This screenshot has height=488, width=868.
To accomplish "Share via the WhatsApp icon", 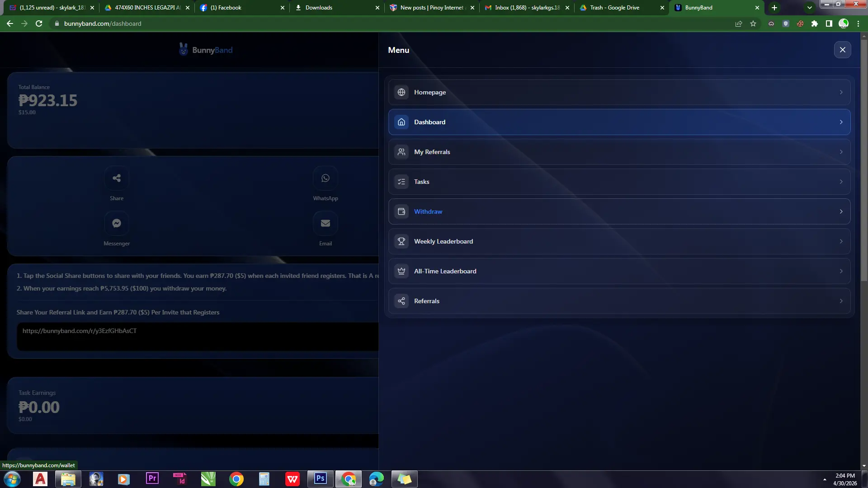I will point(325,178).
